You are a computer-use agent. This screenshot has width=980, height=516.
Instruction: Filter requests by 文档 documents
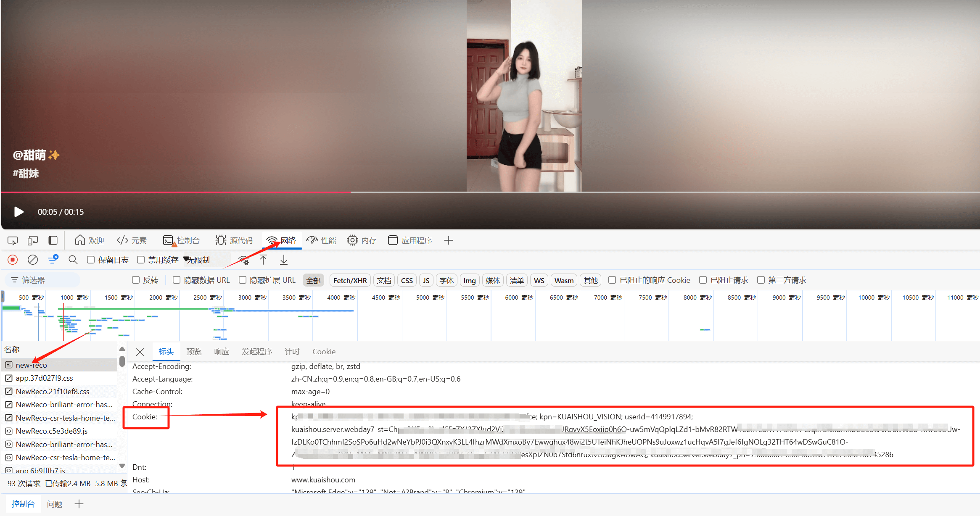pyautogui.click(x=384, y=280)
